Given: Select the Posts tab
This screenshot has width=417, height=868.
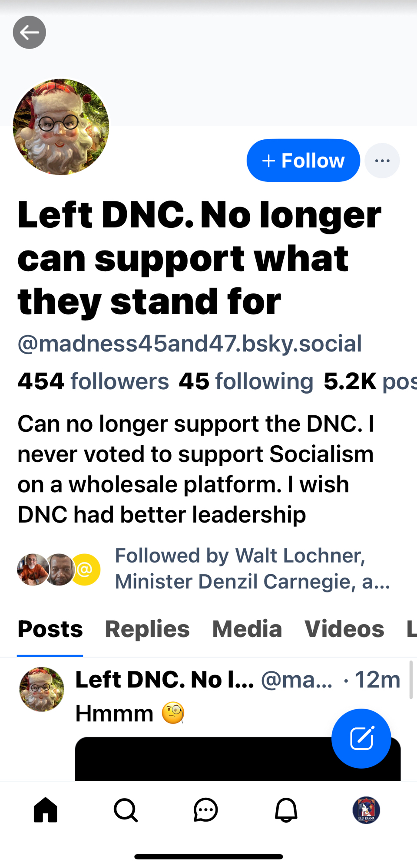Looking at the screenshot, I should click(50, 629).
